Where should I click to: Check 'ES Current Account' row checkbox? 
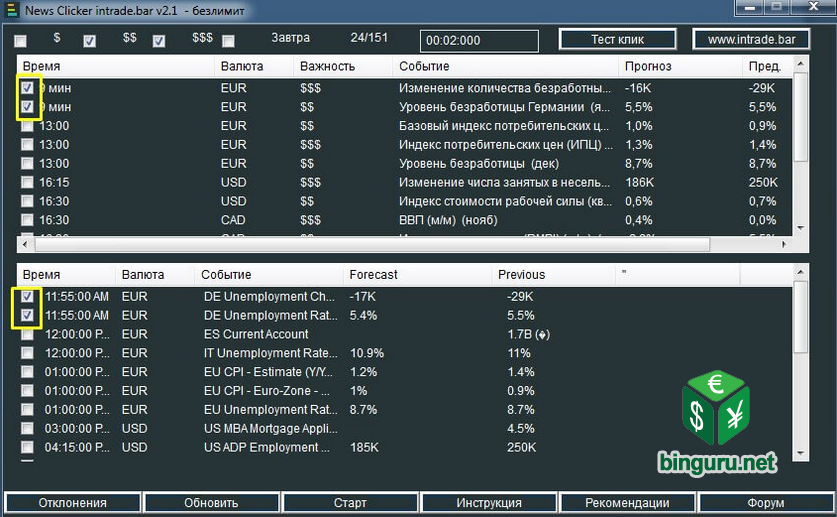(27, 334)
